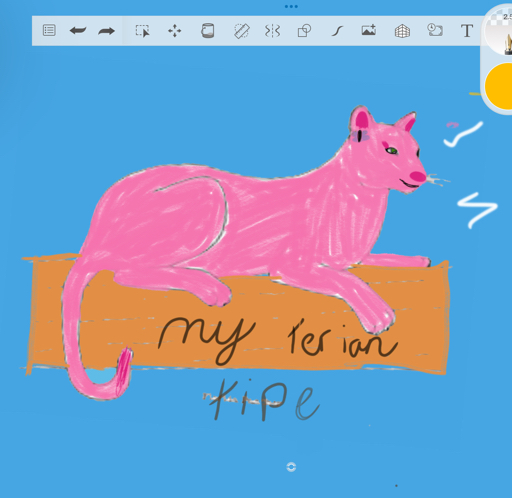Redo the undone stroke
512x498 pixels.
click(106, 31)
